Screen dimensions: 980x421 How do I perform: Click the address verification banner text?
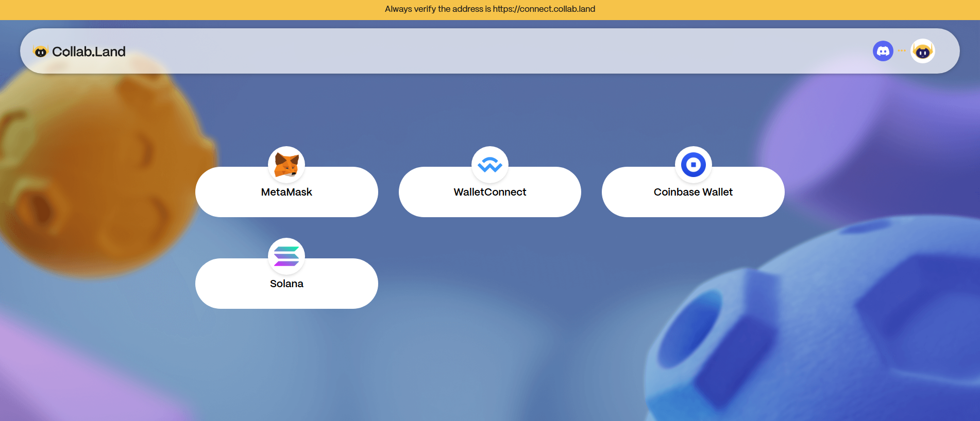click(x=490, y=9)
